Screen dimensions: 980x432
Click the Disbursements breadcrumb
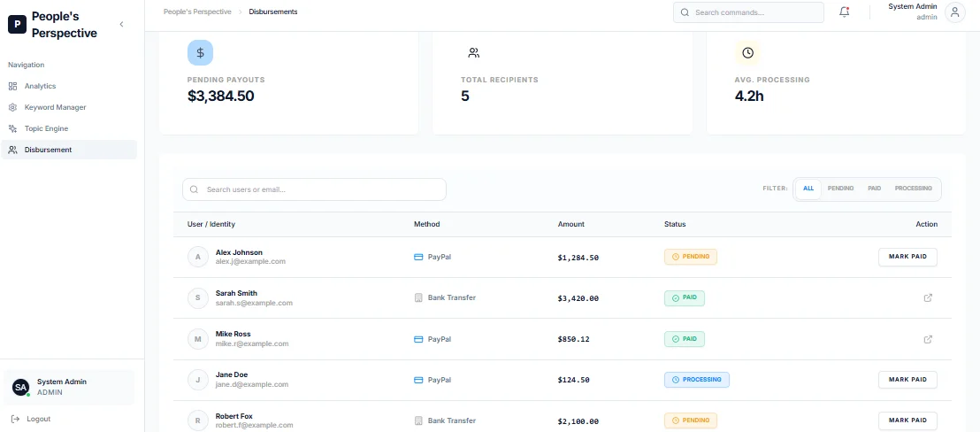(273, 12)
